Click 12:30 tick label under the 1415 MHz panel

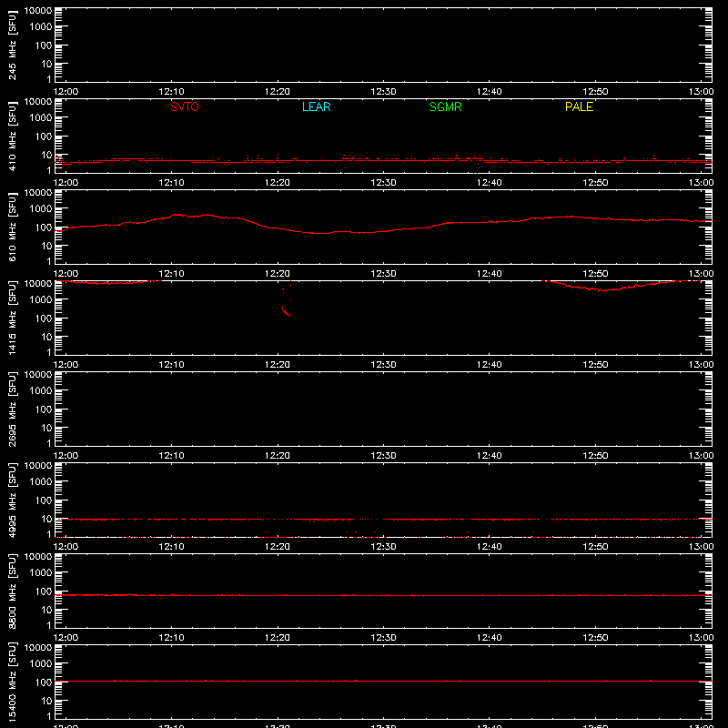(383, 365)
